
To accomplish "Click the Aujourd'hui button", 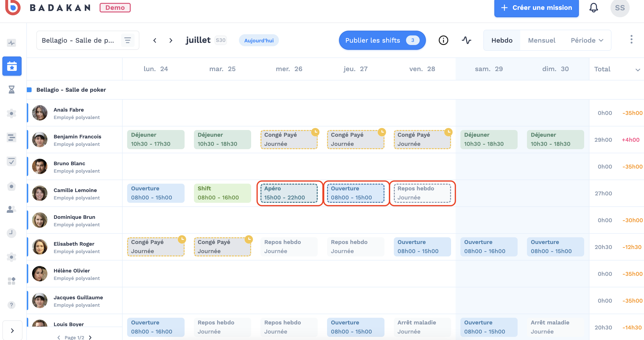I will [259, 40].
